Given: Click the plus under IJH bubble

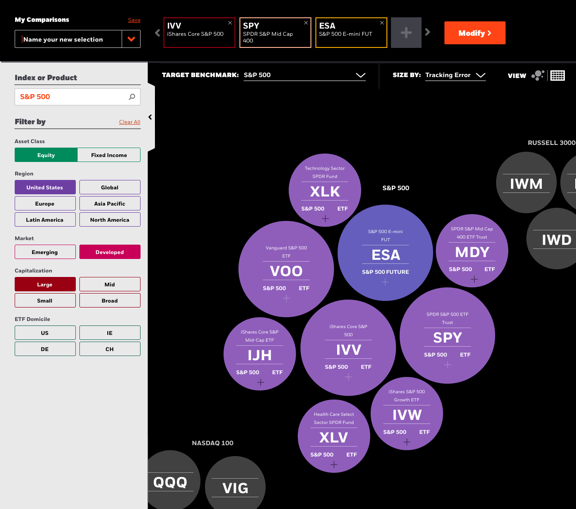Looking at the screenshot, I should 260,383.
